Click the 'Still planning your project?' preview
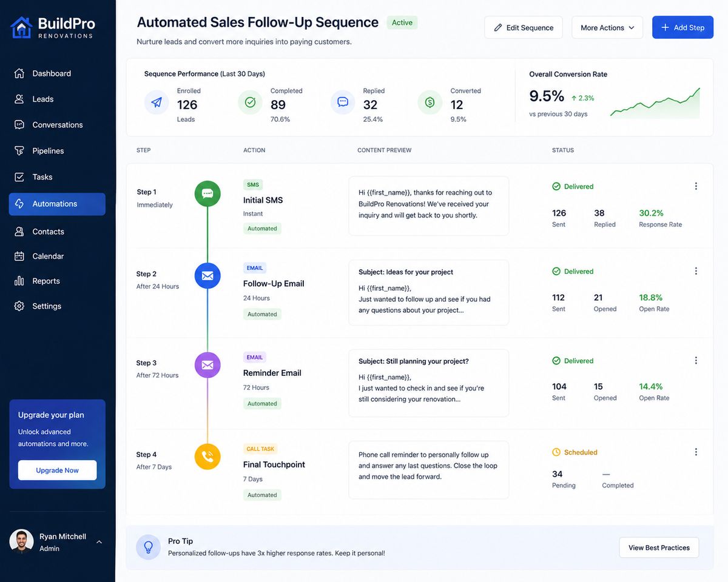The height and width of the screenshot is (582, 728). click(x=429, y=383)
